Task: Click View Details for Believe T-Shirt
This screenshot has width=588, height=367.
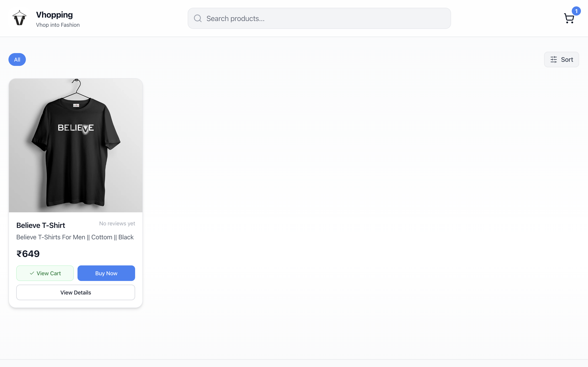Action: 75,292
